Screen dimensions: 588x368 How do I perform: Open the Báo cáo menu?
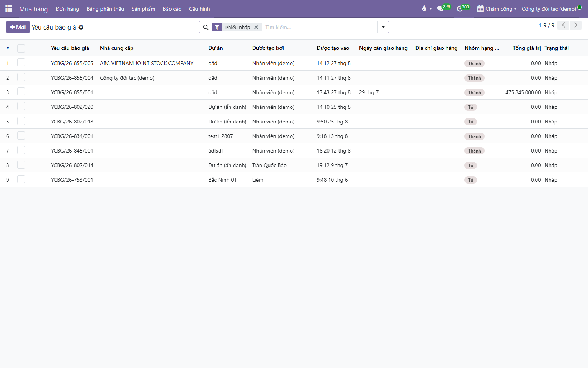[172, 9]
